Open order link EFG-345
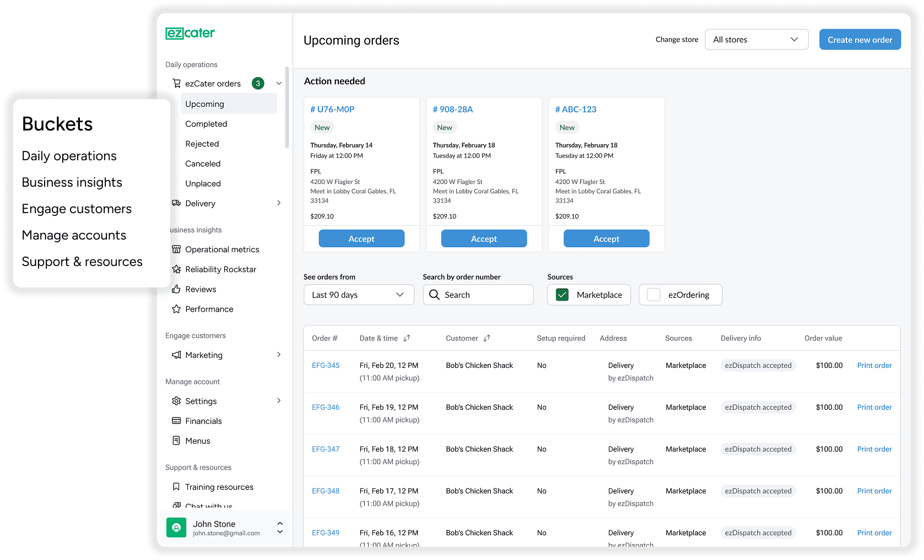 (326, 365)
